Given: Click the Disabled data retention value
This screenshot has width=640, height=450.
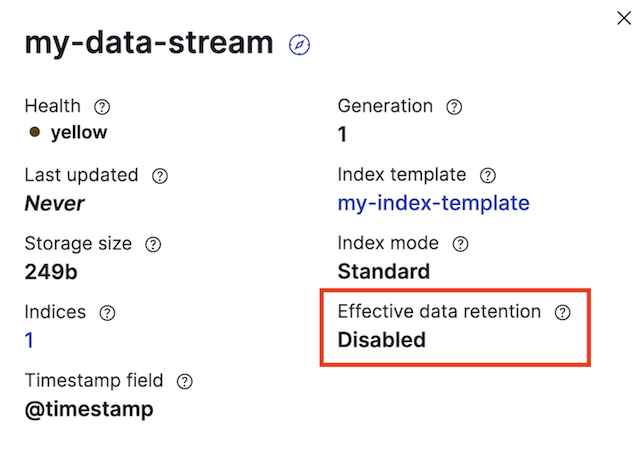Looking at the screenshot, I should pos(381,340).
